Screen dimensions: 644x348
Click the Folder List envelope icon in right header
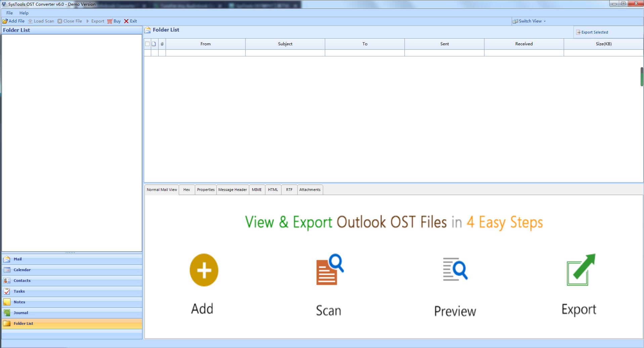pyautogui.click(x=147, y=30)
